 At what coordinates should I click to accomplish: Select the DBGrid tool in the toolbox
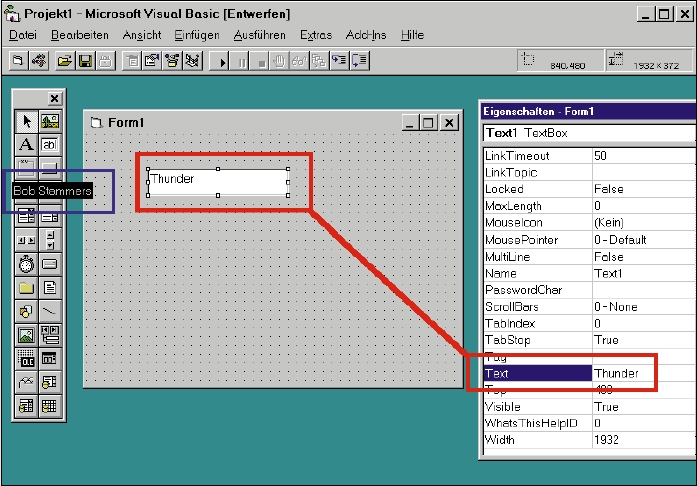(50, 406)
